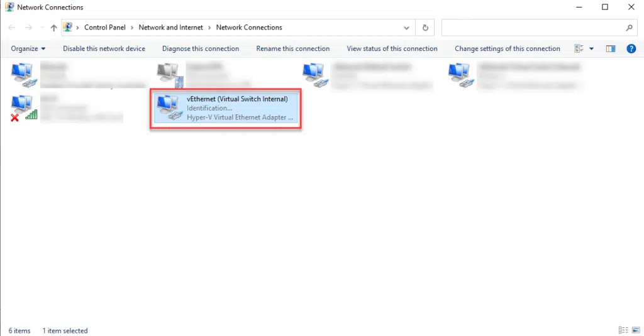Click the Network Connections breadcrumb
This screenshot has height=336, width=644.
tap(249, 28)
